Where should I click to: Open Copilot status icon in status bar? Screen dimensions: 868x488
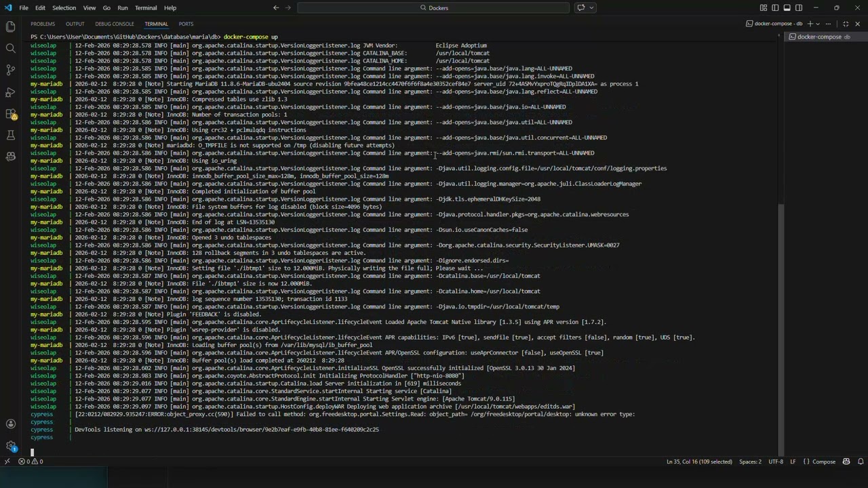846,462
